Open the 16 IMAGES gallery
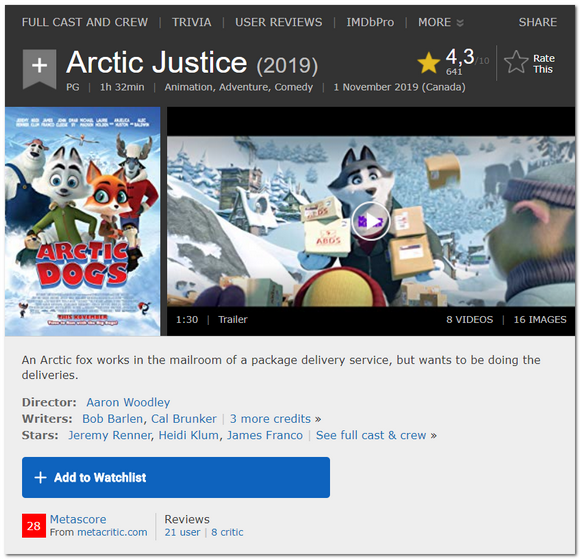The height and width of the screenshot is (559, 580). click(540, 319)
